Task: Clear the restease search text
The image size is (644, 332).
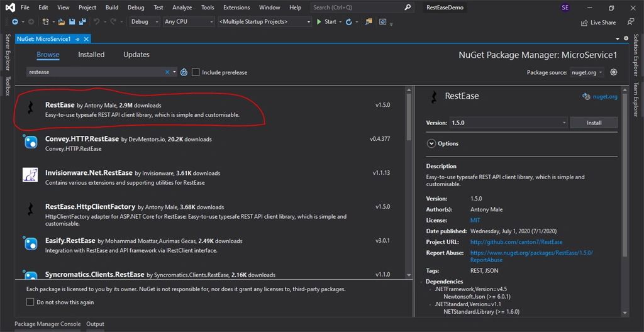Action: tap(167, 72)
